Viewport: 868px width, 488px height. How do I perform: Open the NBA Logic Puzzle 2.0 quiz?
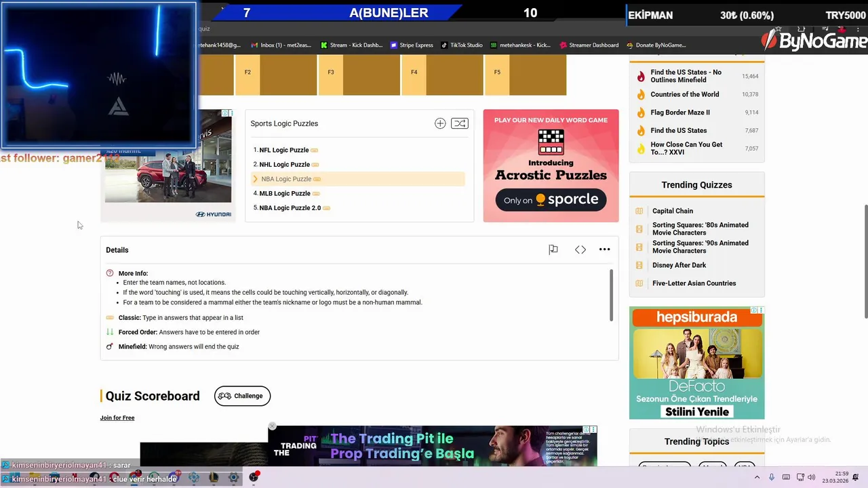290,207
